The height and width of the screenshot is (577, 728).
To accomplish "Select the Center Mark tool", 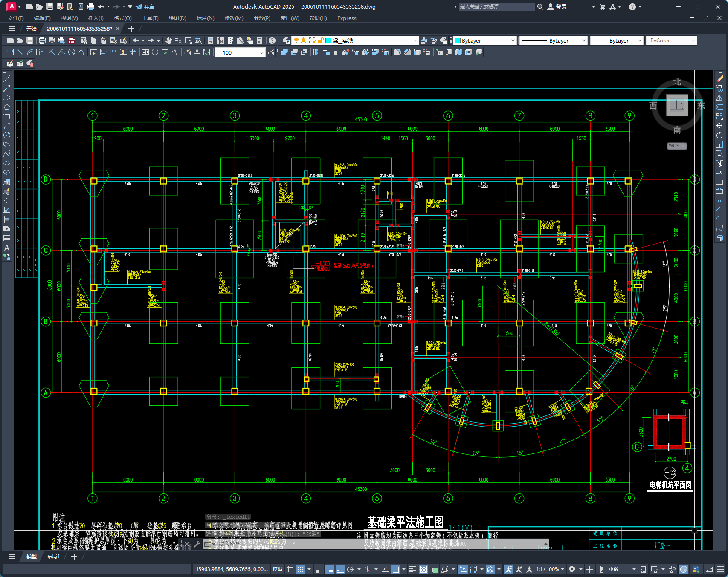I will 155,52.
